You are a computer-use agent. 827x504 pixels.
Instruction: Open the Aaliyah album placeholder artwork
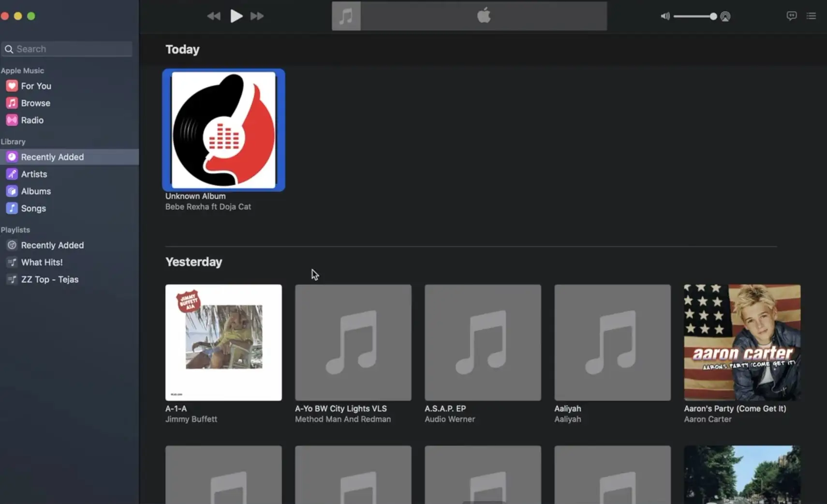click(x=612, y=343)
